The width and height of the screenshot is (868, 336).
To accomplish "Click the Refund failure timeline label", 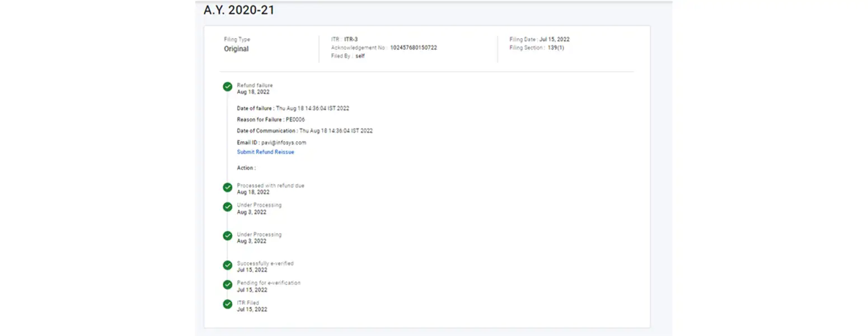I will [x=255, y=85].
